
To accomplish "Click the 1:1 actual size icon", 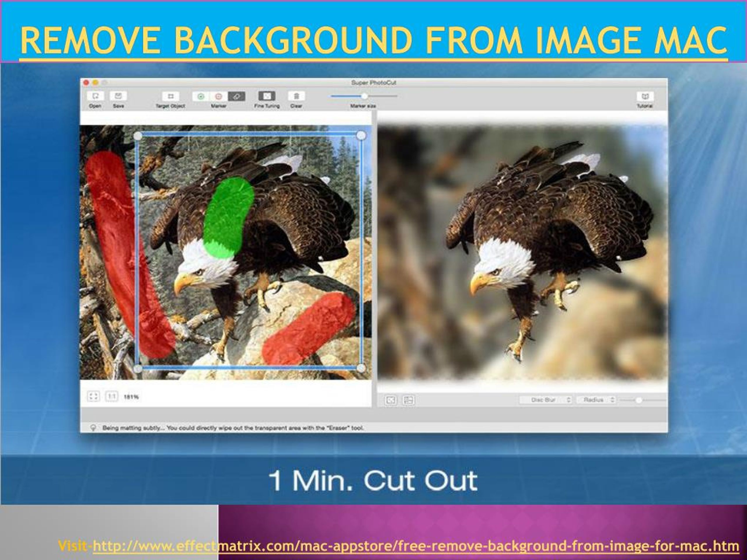I will 112,396.
